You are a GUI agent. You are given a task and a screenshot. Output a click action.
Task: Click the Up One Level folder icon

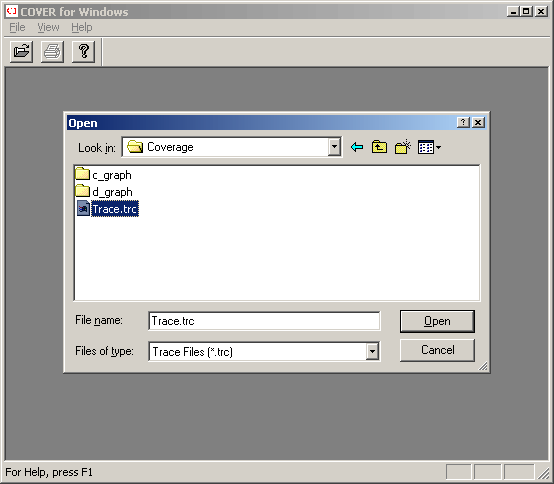click(x=379, y=147)
